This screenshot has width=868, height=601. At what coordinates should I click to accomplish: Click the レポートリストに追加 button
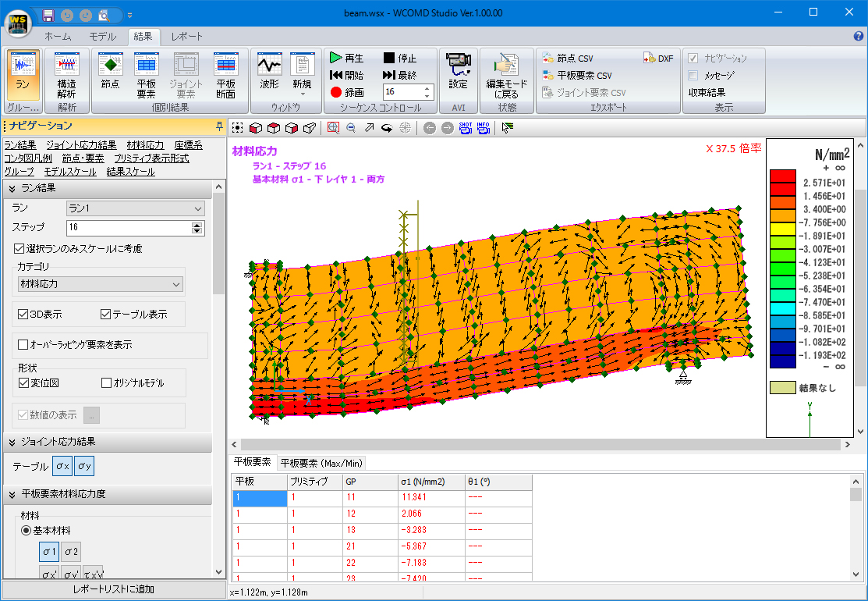point(113,589)
